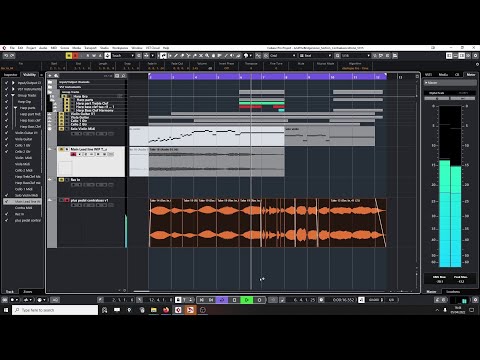This screenshot has width=480, height=360.
Task: Open the Windows Start menu
Action: tap(6, 310)
